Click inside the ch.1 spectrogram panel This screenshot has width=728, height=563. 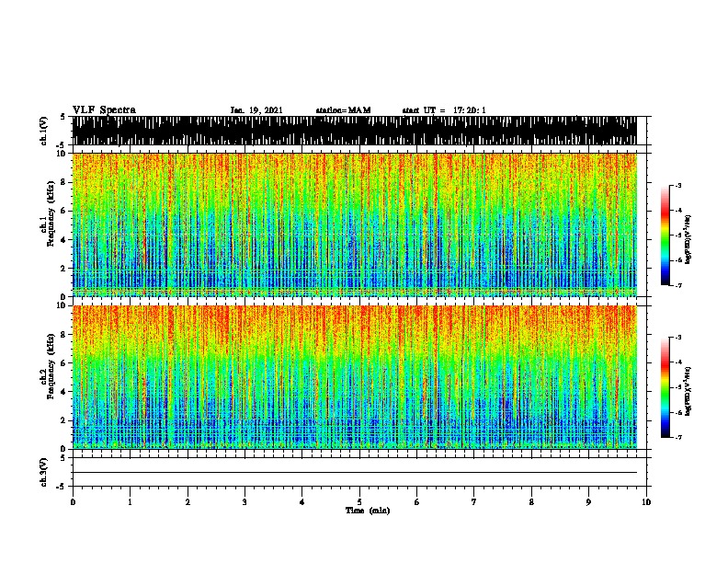355,224
